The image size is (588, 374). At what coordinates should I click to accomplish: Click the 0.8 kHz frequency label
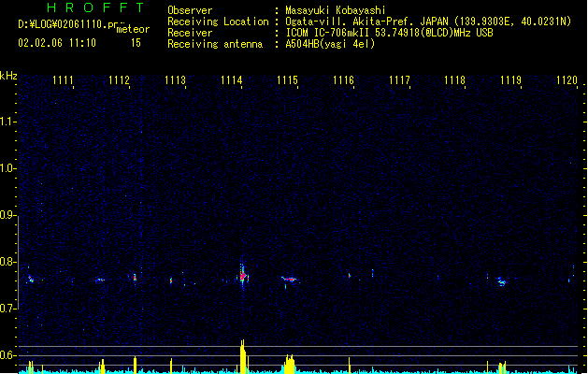(x=7, y=262)
